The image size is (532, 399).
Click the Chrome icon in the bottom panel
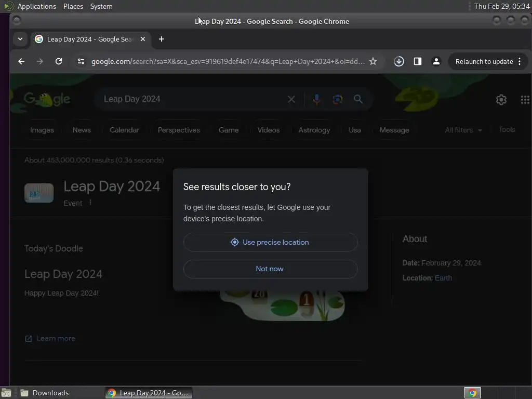pos(472,393)
